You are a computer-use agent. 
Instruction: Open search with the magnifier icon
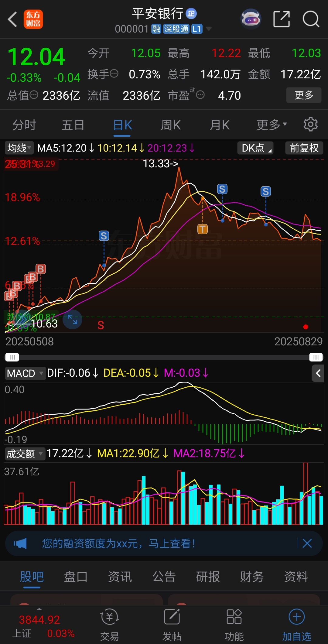pyautogui.click(x=311, y=19)
